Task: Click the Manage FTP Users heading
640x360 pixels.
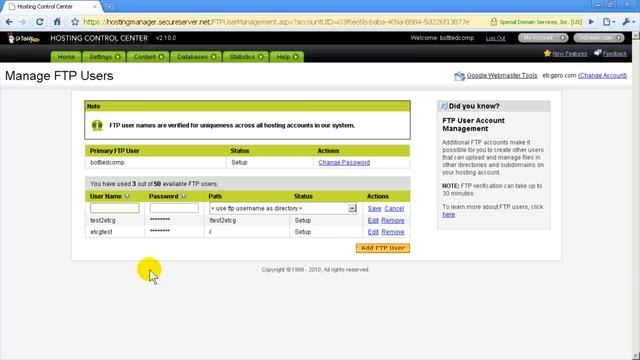Action: pyautogui.click(x=59, y=76)
